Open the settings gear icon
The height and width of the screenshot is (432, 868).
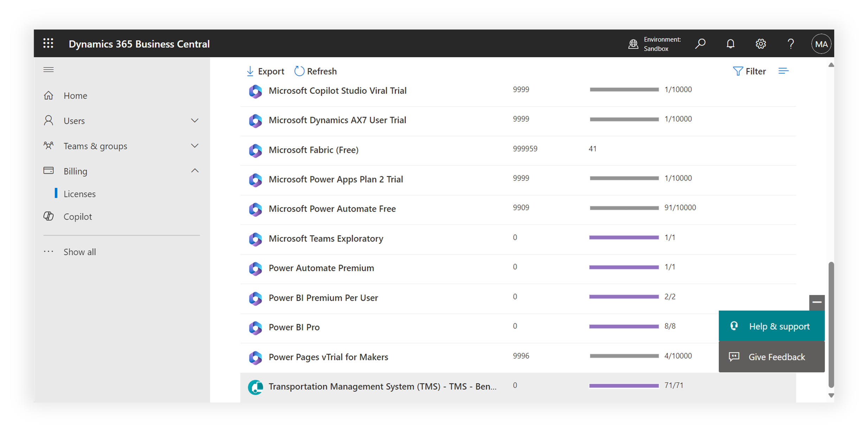761,44
